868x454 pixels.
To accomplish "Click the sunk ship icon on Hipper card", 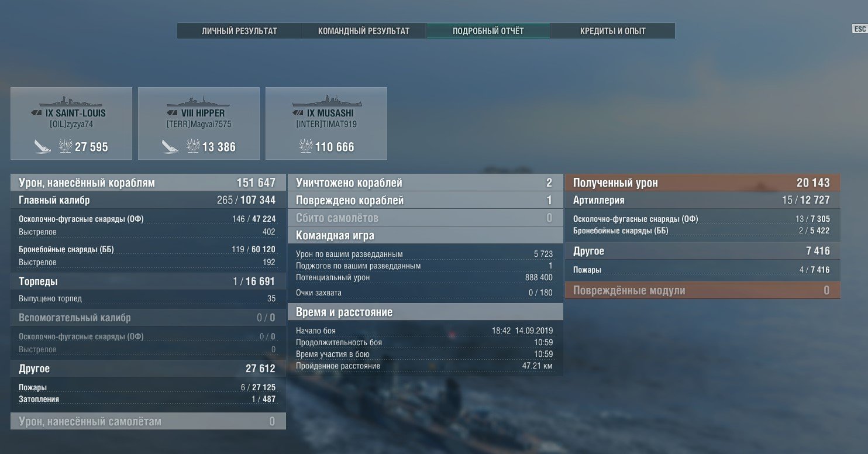I will coord(170,146).
